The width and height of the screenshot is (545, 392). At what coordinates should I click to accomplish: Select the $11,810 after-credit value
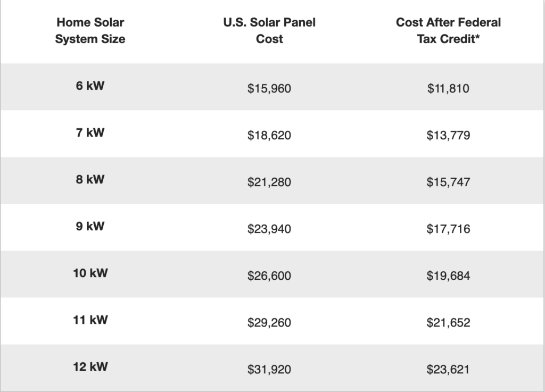[448, 88]
